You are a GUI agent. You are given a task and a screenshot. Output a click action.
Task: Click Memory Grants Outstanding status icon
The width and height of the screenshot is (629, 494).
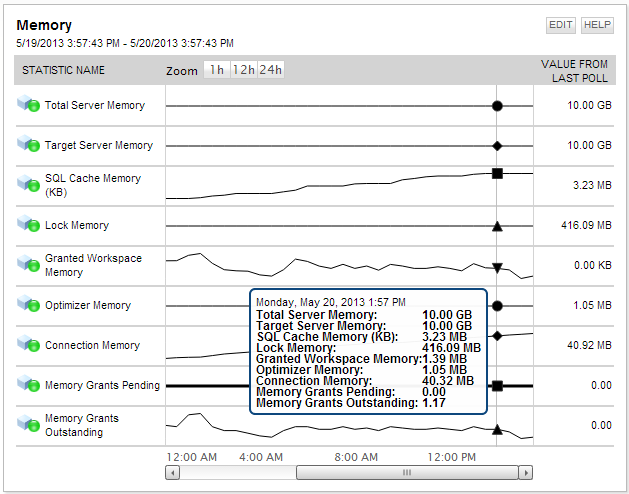click(28, 423)
